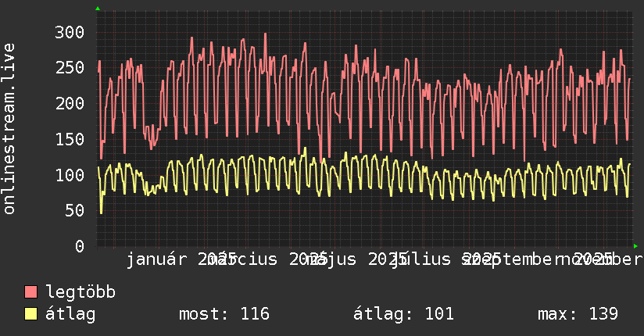644x336 pixels.
Task: Click the átlag: 101 statistic
Action: (x=403, y=314)
